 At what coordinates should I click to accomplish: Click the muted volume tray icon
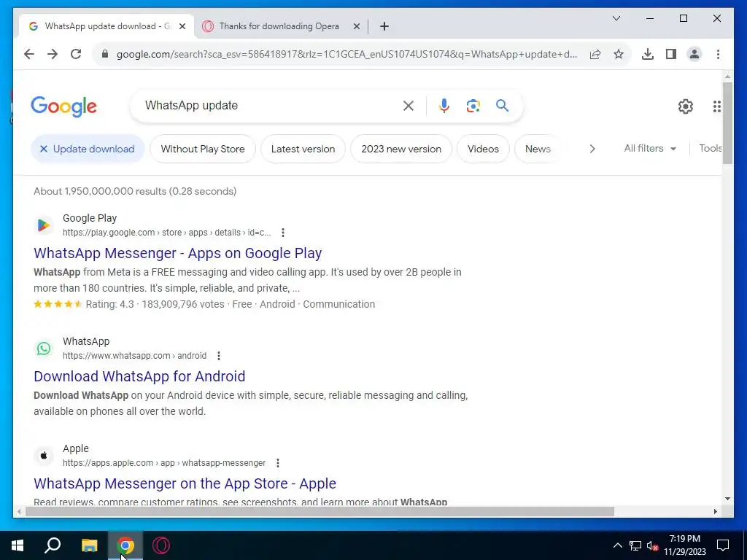coord(652,545)
